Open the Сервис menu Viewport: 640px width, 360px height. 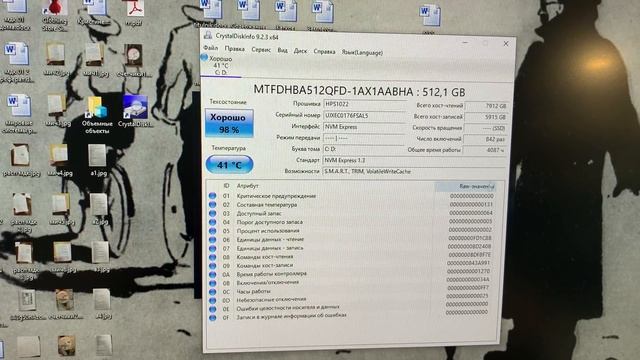pyautogui.click(x=261, y=50)
